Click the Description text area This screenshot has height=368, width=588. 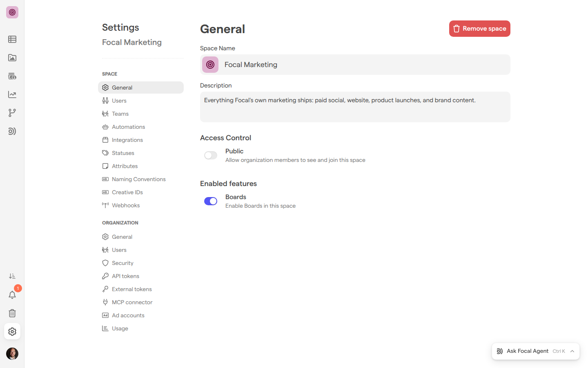[355, 107]
